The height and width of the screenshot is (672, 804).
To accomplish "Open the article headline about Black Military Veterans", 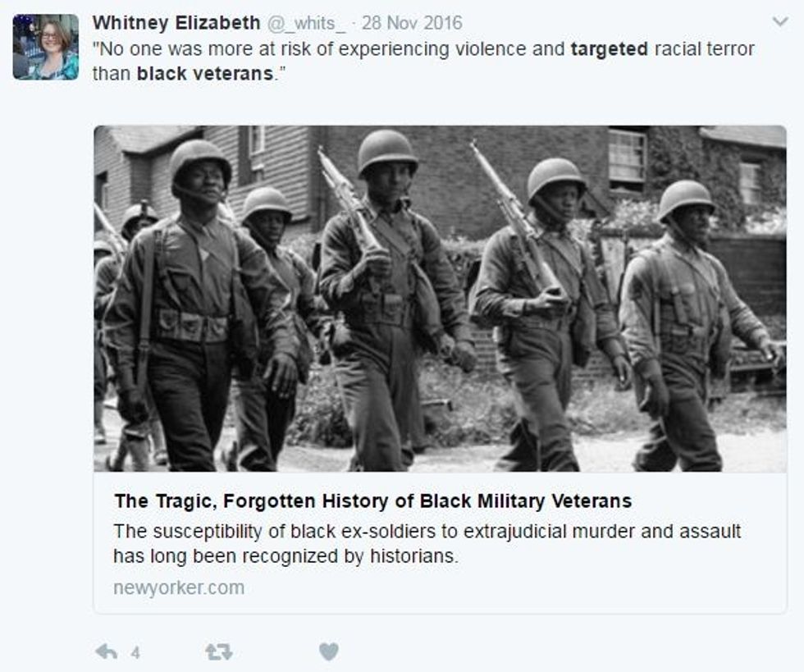I will pos(372,501).
